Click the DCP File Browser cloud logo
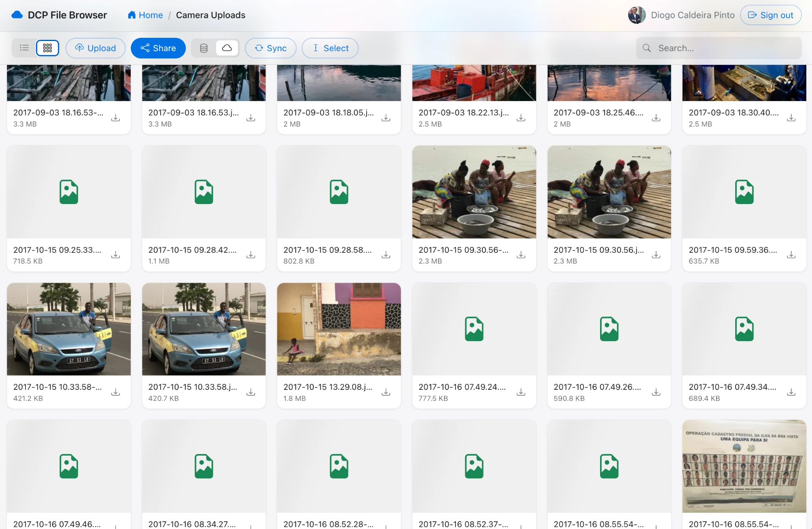 click(x=17, y=15)
